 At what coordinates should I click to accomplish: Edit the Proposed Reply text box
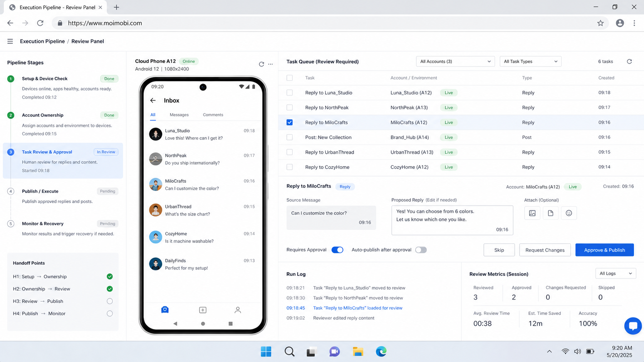452,220
